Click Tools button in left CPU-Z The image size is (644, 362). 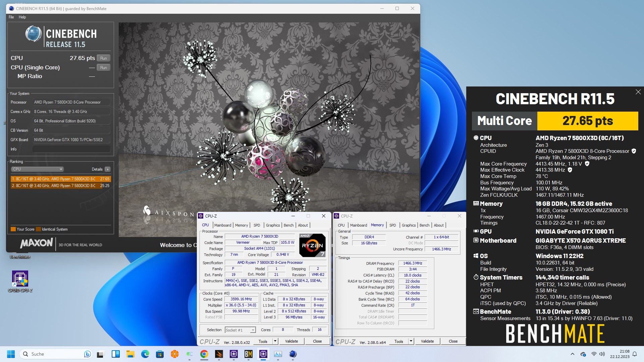point(263,341)
